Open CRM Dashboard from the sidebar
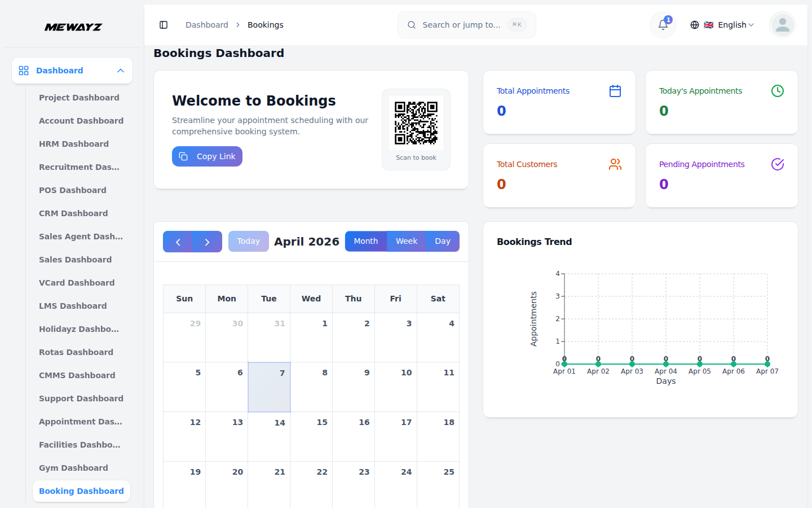This screenshot has width=812, height=508. 73,213
